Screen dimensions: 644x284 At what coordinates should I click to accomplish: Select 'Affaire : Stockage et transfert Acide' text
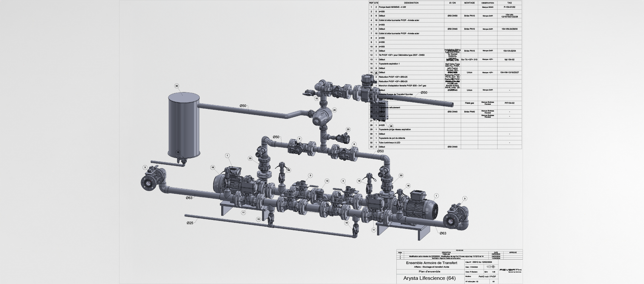[431, 267]
